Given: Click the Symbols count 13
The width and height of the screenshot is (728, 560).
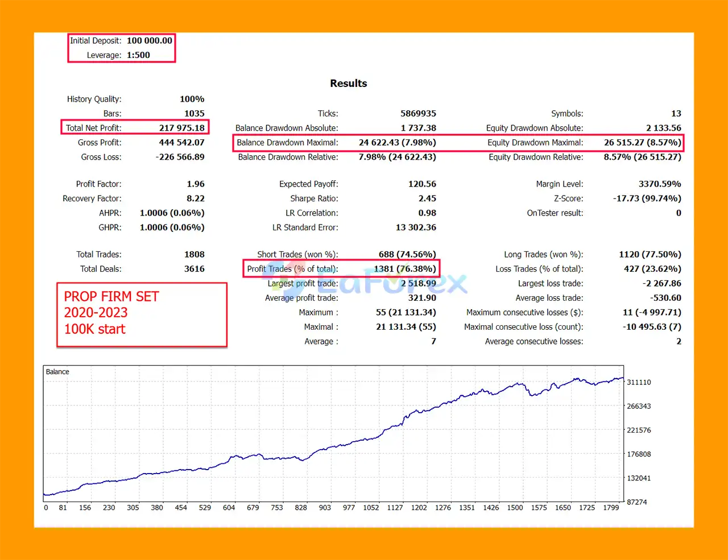Looking at the screenshot, I should 676,114.
